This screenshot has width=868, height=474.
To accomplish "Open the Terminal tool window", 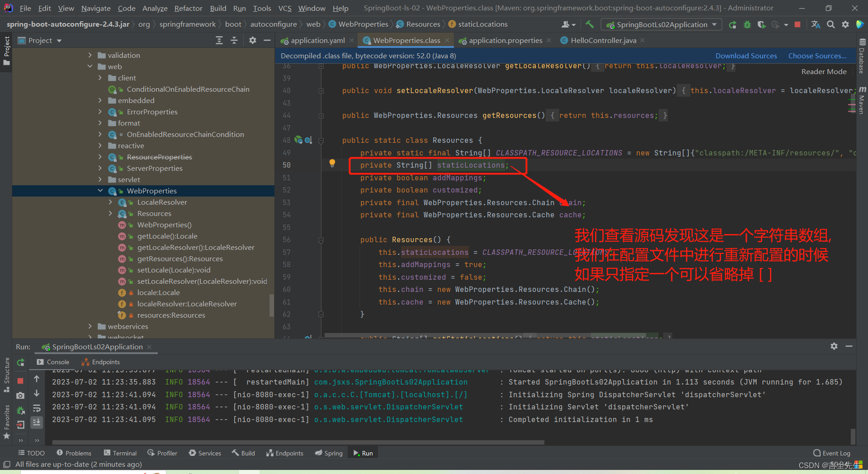I will point(120,453).
